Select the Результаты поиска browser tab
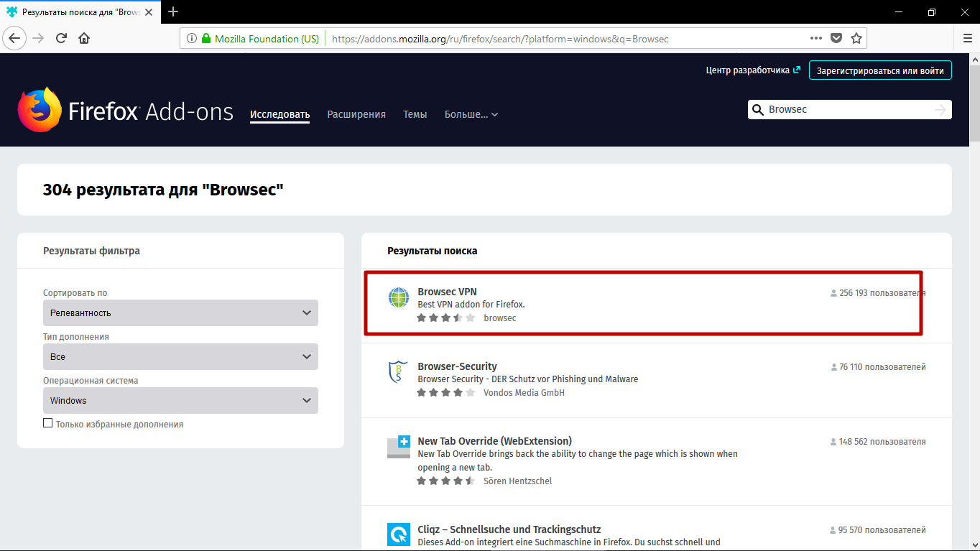This screenshot has height=551, width=980. point(80,12)
